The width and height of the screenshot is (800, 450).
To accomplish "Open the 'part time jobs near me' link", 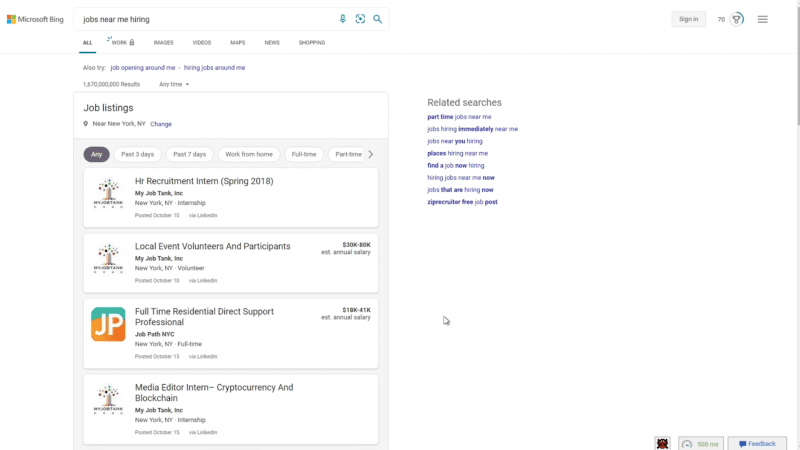I will point(459,117).
